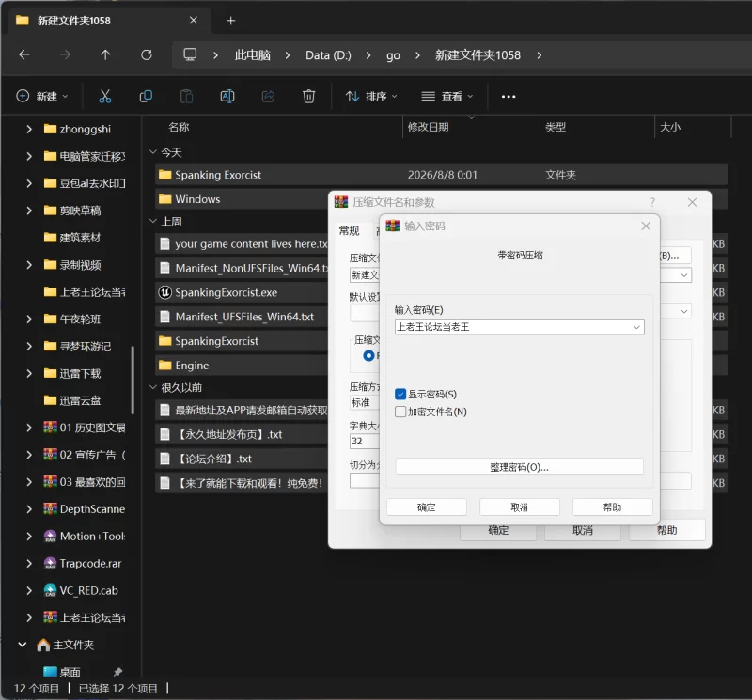Click the go breadcrumb segment

click(393, 55)
